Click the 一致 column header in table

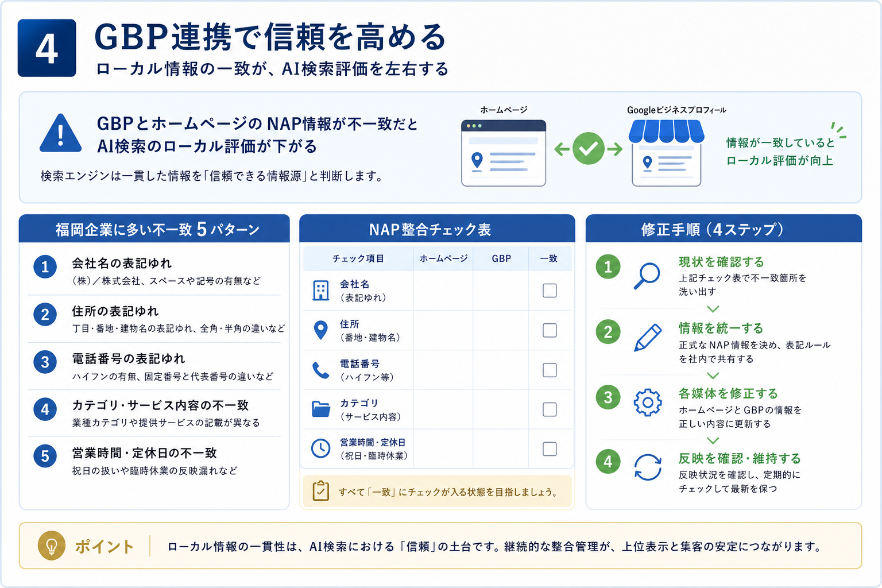549,258
